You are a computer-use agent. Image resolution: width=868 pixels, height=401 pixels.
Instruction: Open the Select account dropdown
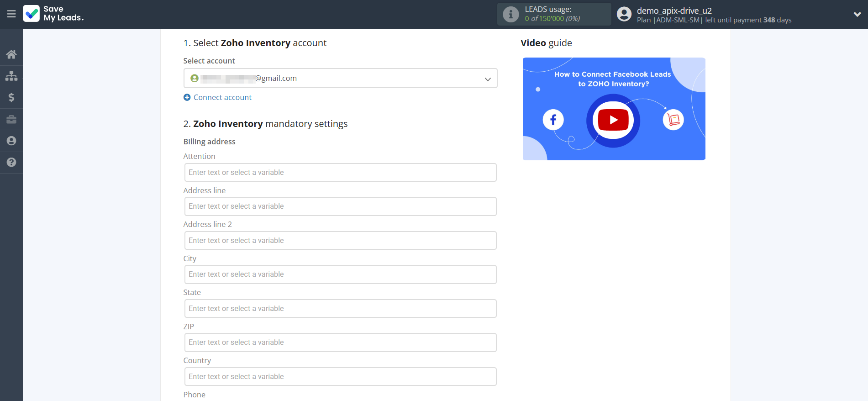[x=340, y=78]
